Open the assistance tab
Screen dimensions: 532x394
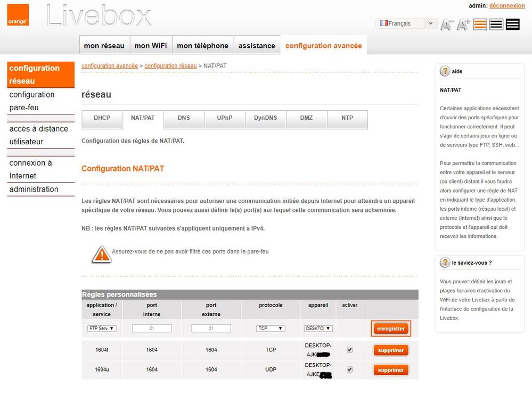(x=257, y=45)
